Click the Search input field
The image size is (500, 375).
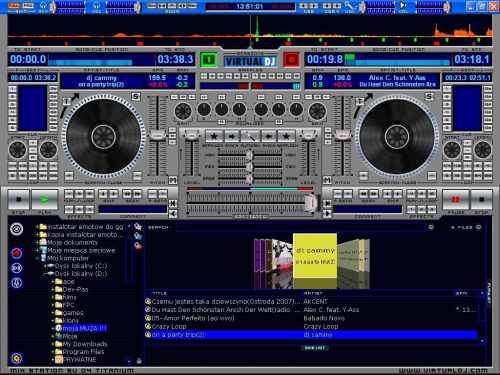(301, 227)
